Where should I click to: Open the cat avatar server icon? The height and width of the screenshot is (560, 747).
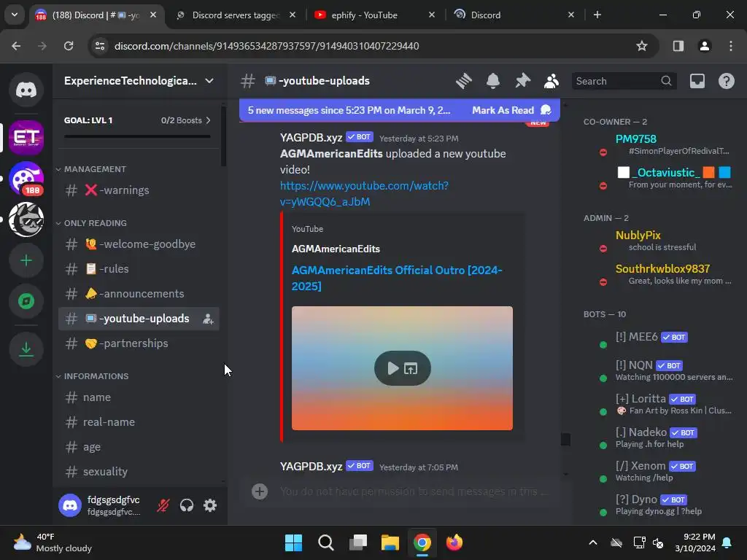pyautogui.click(x=26, y=219)
